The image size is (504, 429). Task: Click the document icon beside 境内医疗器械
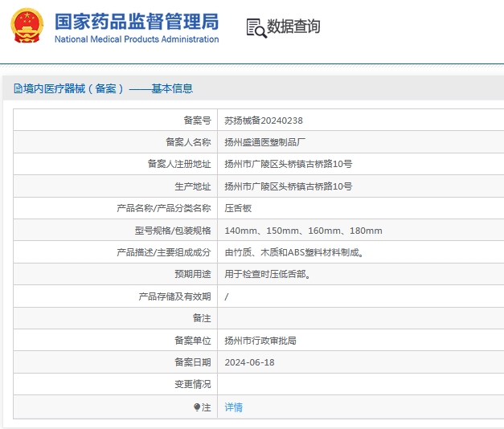18,88
